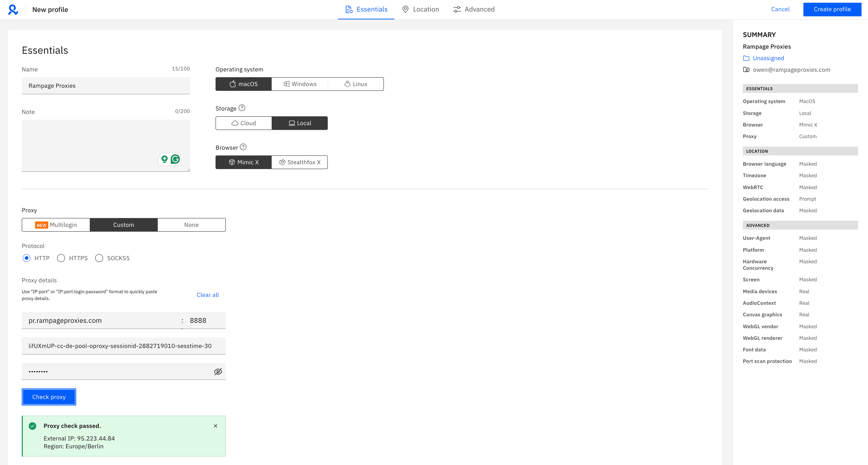Screen dimensions: 868x465
Task: Select Custom proxy option
Action: (x=124, y=225)
